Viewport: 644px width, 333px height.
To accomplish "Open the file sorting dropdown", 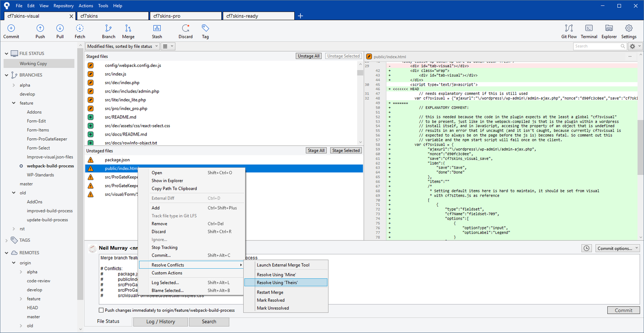I will [x=122, y=46].
